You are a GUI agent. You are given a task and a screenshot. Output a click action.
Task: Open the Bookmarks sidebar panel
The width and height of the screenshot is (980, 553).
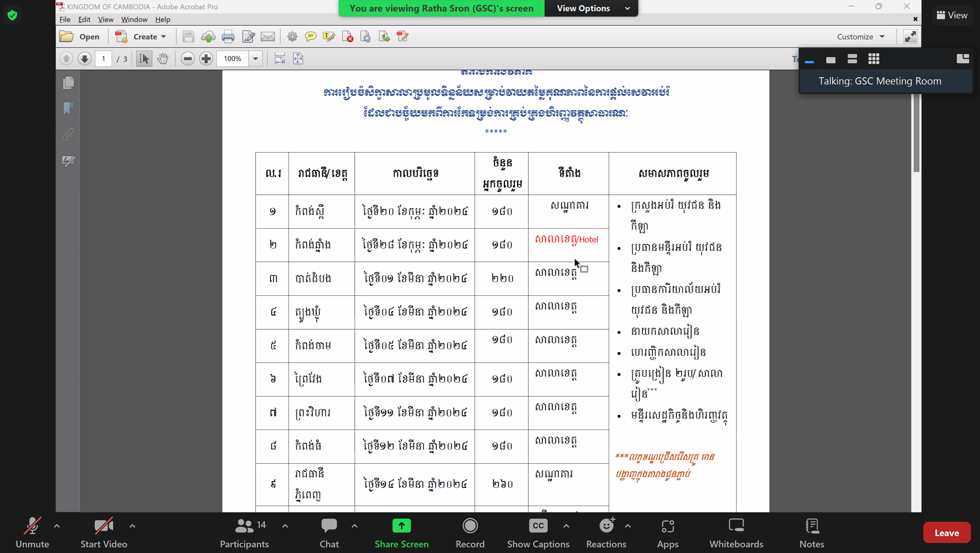68,108
